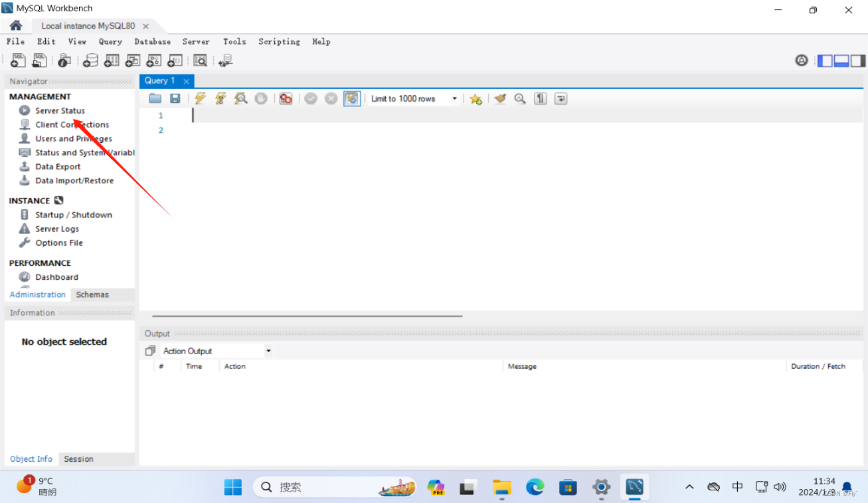Toggle word wrap button in query toolbar

point(561,98)
